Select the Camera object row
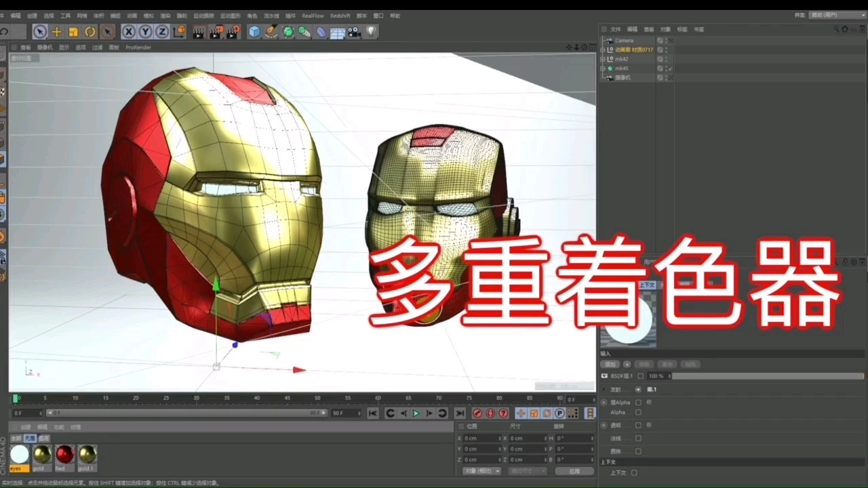868x488 pixels. tap(624, 41)
